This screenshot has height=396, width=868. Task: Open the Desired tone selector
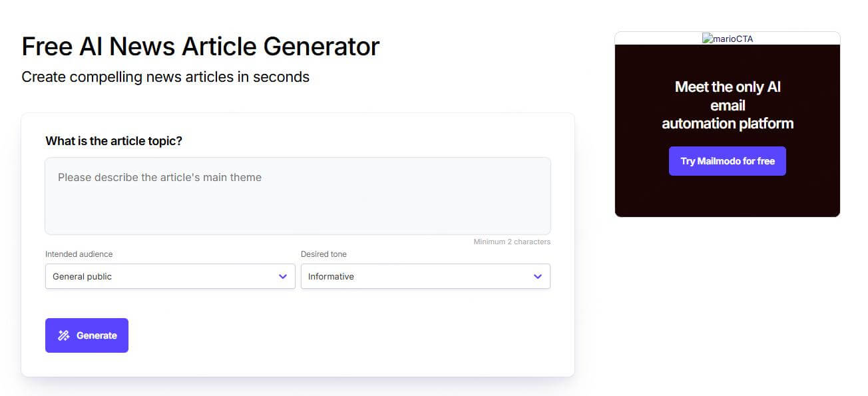pos(426,276)
